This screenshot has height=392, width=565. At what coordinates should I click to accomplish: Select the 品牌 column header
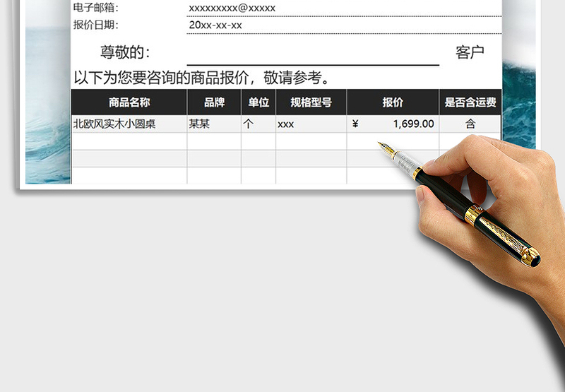point(214,102)
